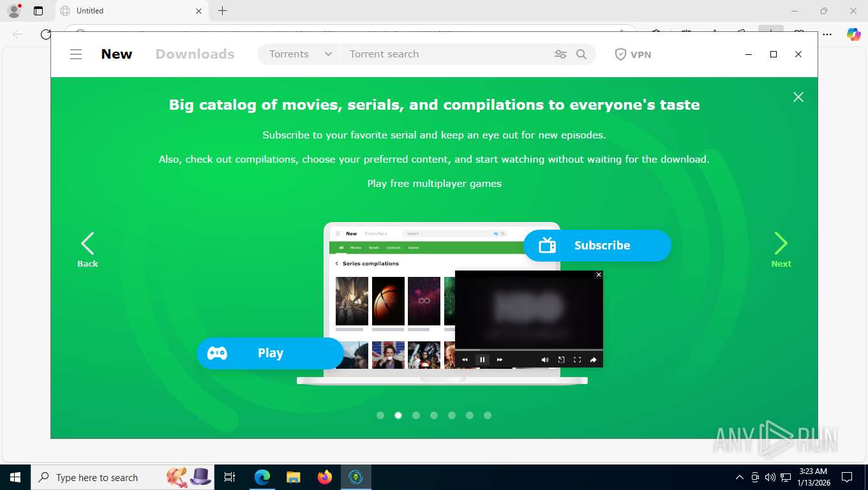This screenshot has height=490, width=868.
Task: Select the sixth slide indicator dot
Action: coord(470,415)
